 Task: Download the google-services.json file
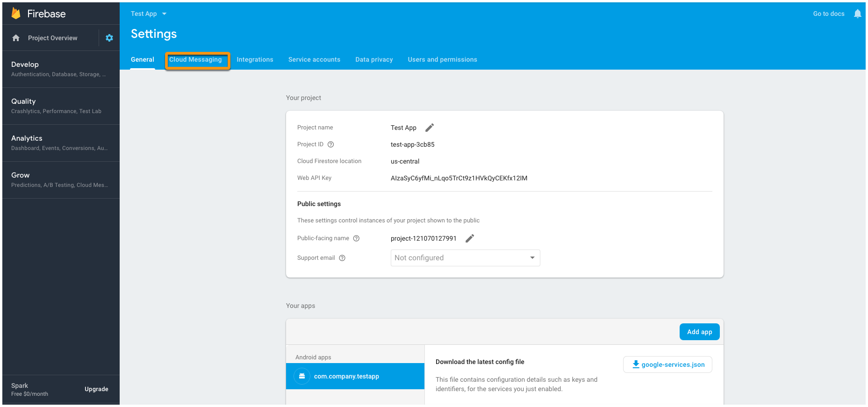(x=667, y=364)
